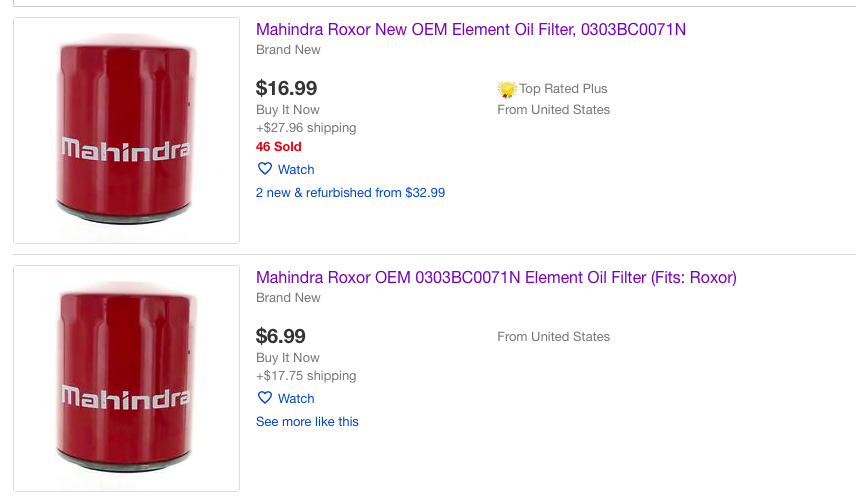The height and width of the screenshot is (502, 856).
Task: Click the '+$27.96 shipping' text
Action: (x=306, y=128)
